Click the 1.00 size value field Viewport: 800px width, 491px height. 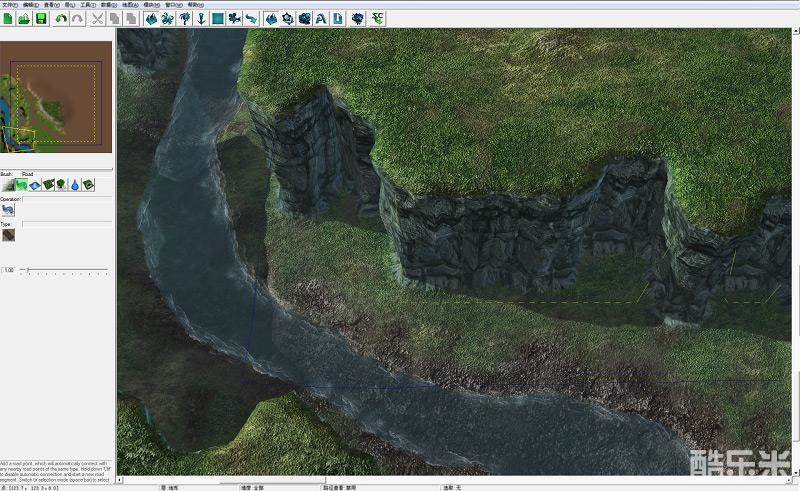coord(9,270)
